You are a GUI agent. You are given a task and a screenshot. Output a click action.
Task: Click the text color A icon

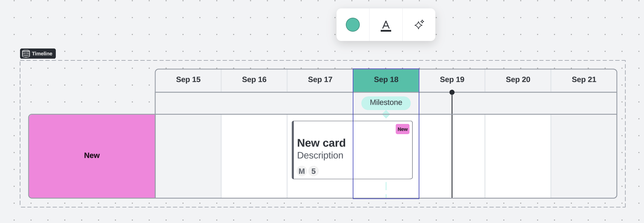[386, 25]
